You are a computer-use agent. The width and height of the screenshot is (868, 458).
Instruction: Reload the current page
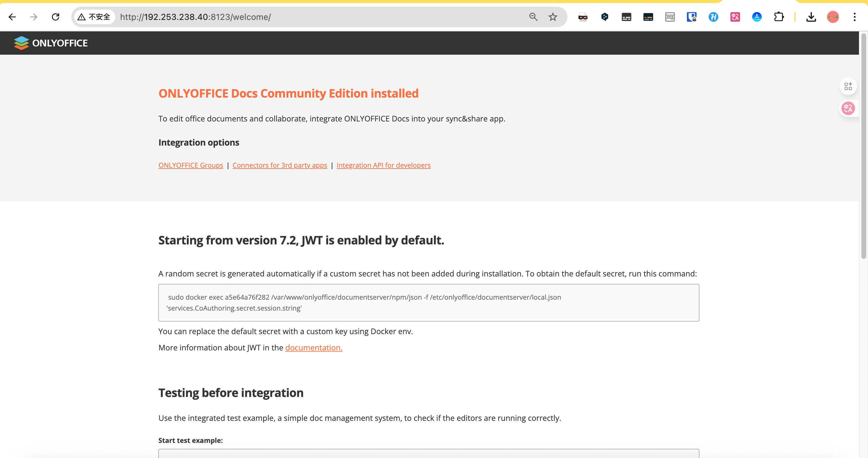pyautogui.click(x=56, y=17)
